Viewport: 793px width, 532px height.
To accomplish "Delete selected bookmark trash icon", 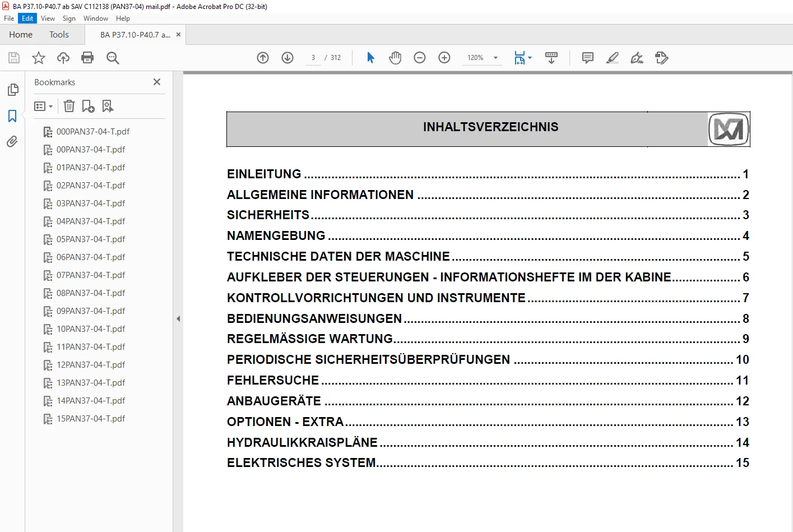I will (69, 106).
